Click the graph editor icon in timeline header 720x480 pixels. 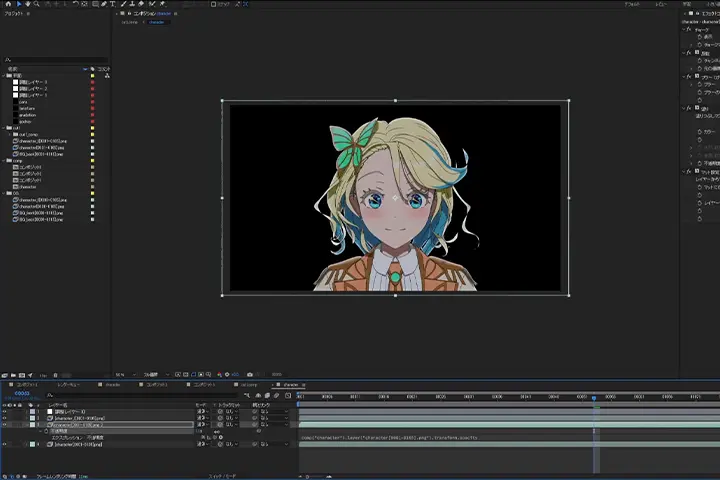[288, 395]
